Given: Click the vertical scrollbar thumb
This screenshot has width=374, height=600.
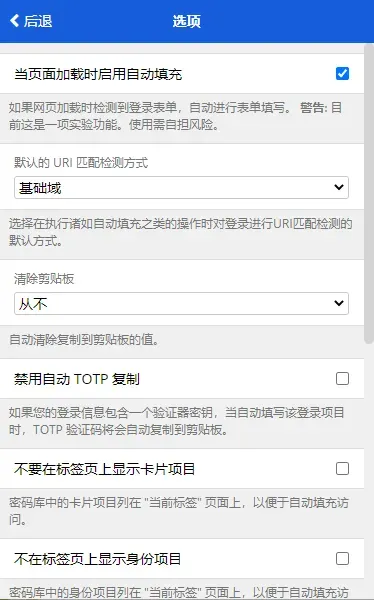Looking at the screenshot, I should click(369, 193).
